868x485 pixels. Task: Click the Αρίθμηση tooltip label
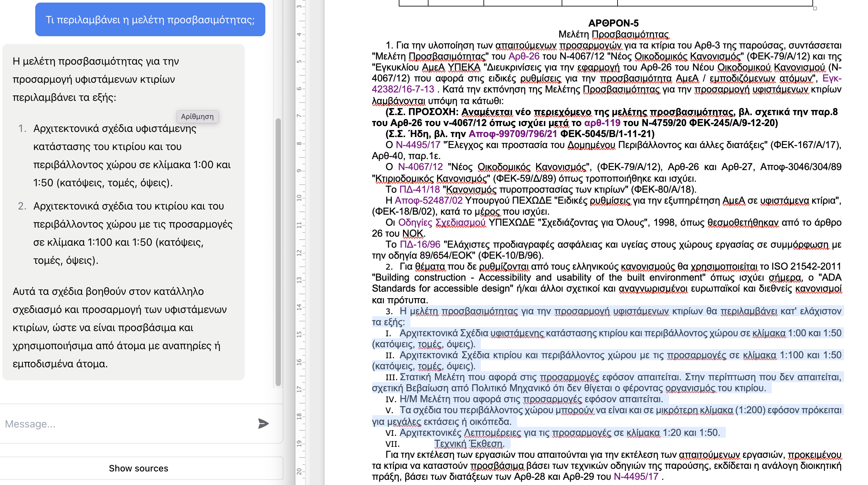pos(197,117)
